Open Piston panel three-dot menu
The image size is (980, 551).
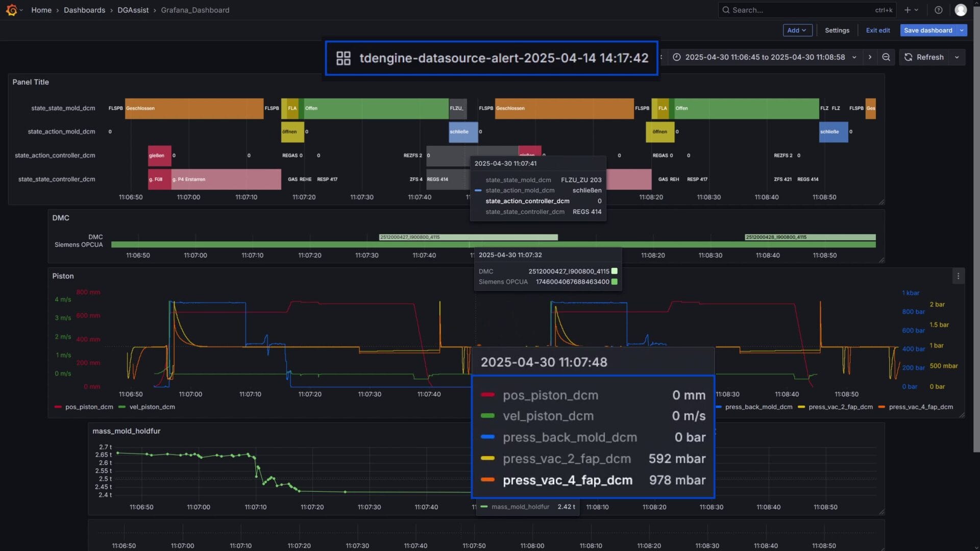[x=958, y=276]
